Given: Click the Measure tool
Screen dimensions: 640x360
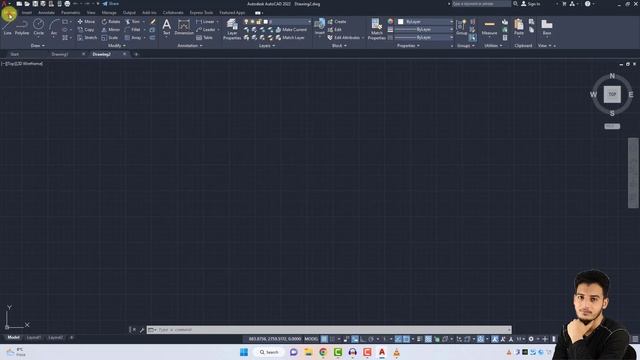Looking at the screenshot, I should point(489,27).
